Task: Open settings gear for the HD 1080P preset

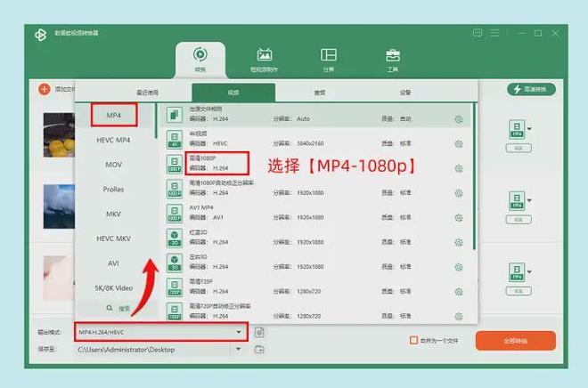Action: pos(459,168)
